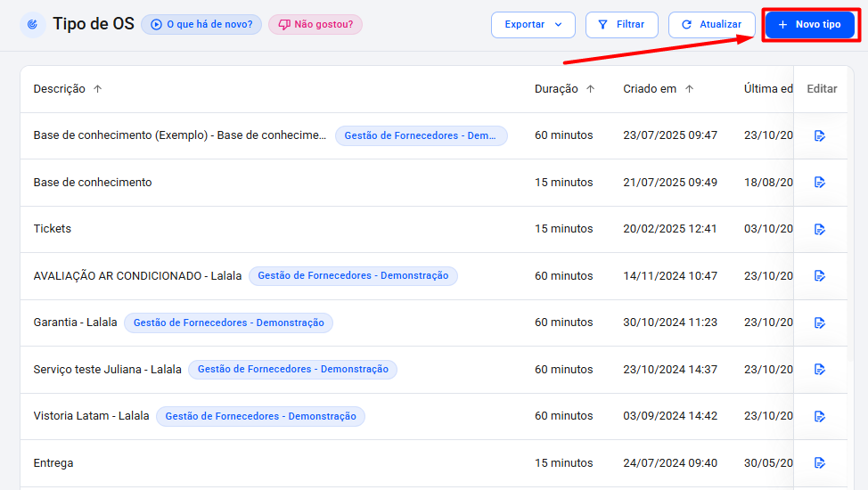Click the date '21/07/2025 09:49'
This screenshot has width=868, height=490.
pyautogui.click(x=670, y=182)
